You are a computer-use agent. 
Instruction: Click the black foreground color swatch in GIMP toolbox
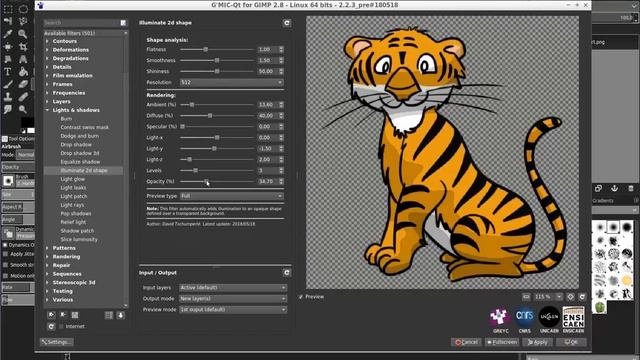(27, 122)
